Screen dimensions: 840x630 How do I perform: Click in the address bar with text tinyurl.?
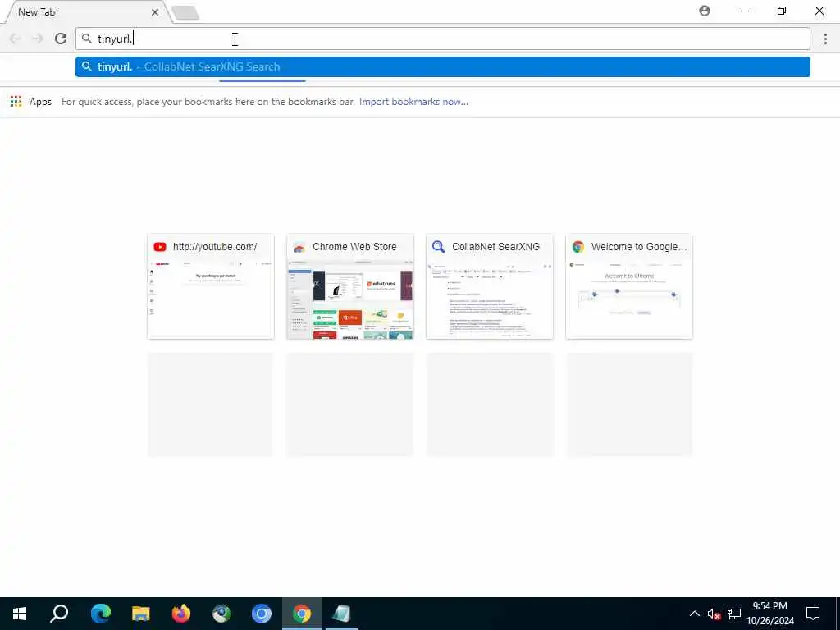pos(442,39)
